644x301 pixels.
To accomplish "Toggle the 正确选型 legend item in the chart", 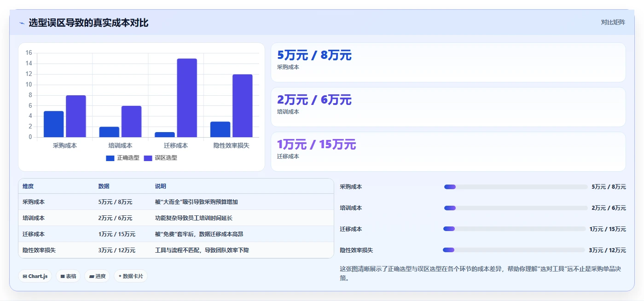I will (122, 158).
